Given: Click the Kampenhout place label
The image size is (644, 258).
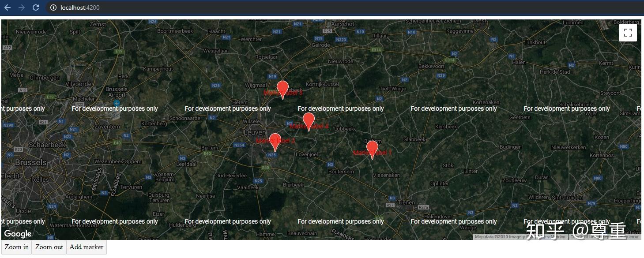Looking at the screenshot, I should pyautogui.click(x=158, y=69).
